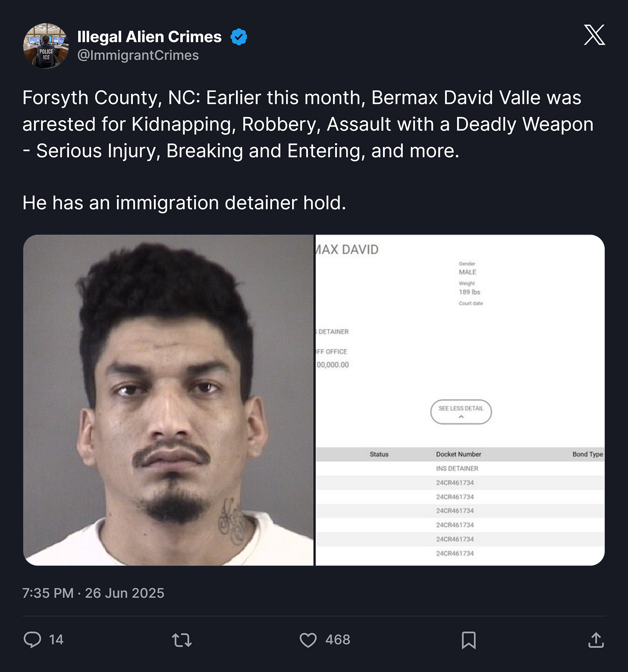Click the Bond Type column header

(587, 454)
